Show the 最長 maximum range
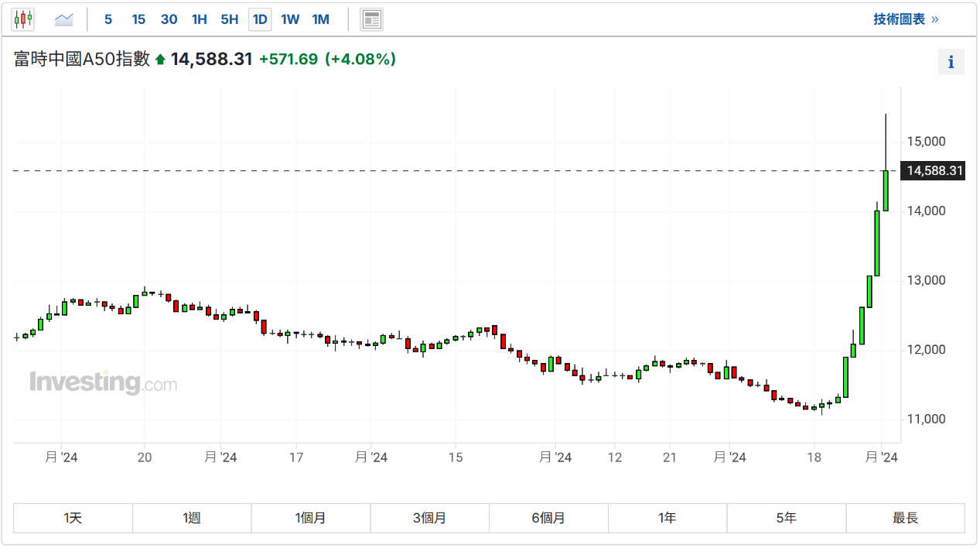Viewport: 980px width, 548px height. point(905,518)
